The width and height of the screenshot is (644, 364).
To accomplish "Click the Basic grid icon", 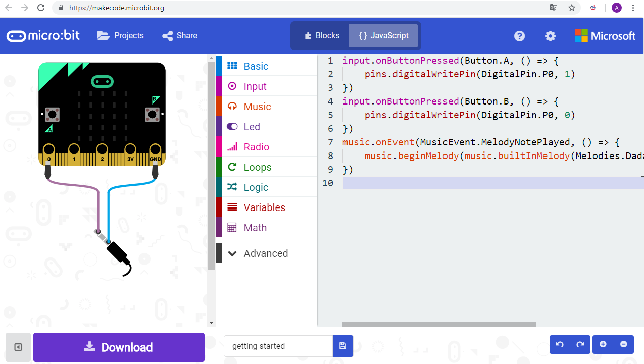I will click(x=232, y=66).
